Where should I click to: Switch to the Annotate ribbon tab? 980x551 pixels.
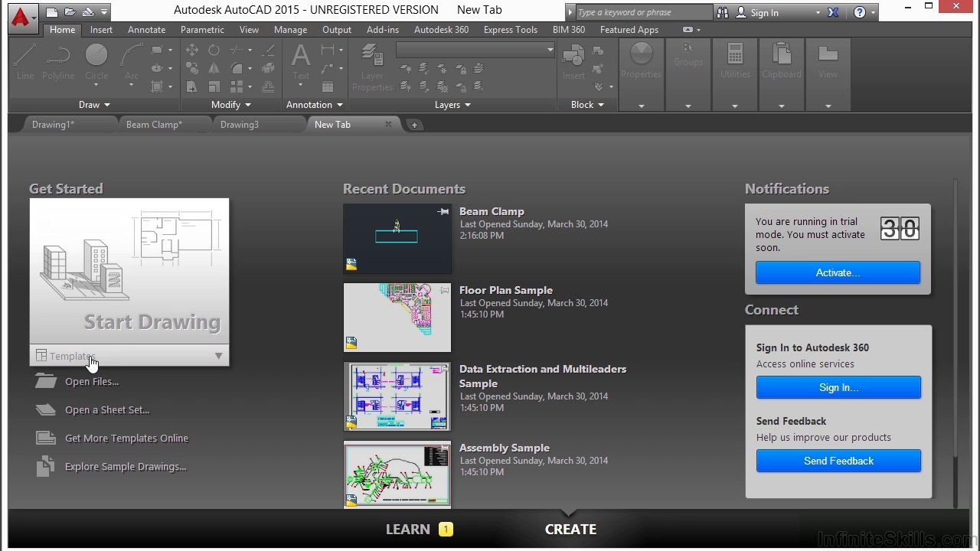tap(146, 30)
